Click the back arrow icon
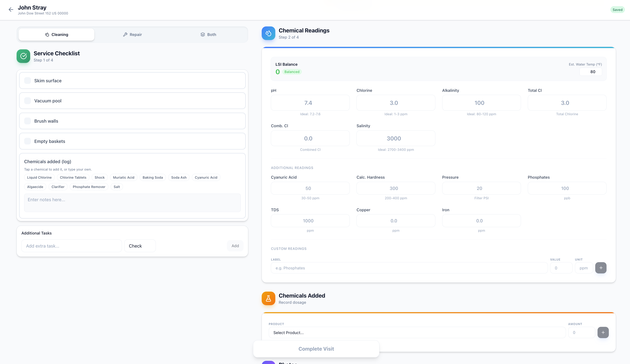 click(x=11, y=10)
